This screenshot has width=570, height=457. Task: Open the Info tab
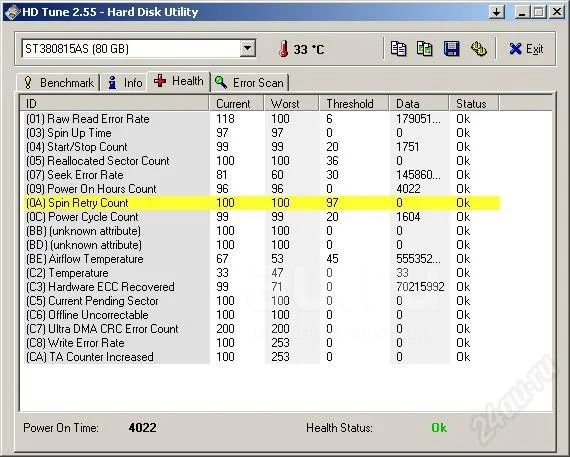(124, 83)
